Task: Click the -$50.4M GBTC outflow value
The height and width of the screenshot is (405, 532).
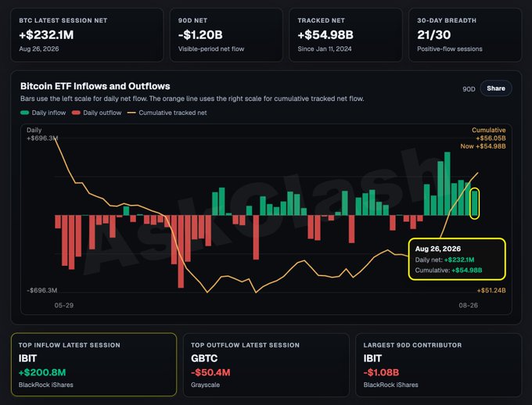Action: click(210, 372)
